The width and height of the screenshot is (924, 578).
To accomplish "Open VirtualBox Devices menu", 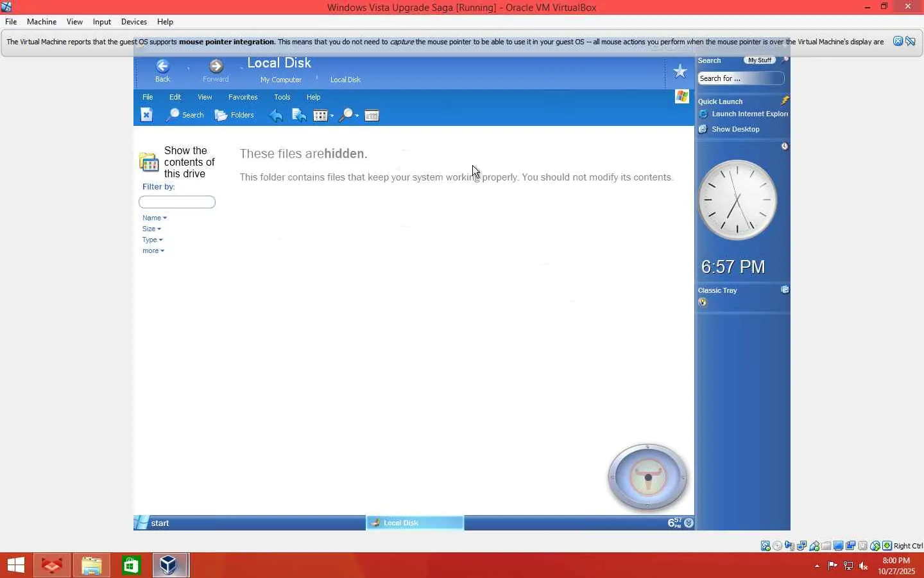I will (134, 22).
